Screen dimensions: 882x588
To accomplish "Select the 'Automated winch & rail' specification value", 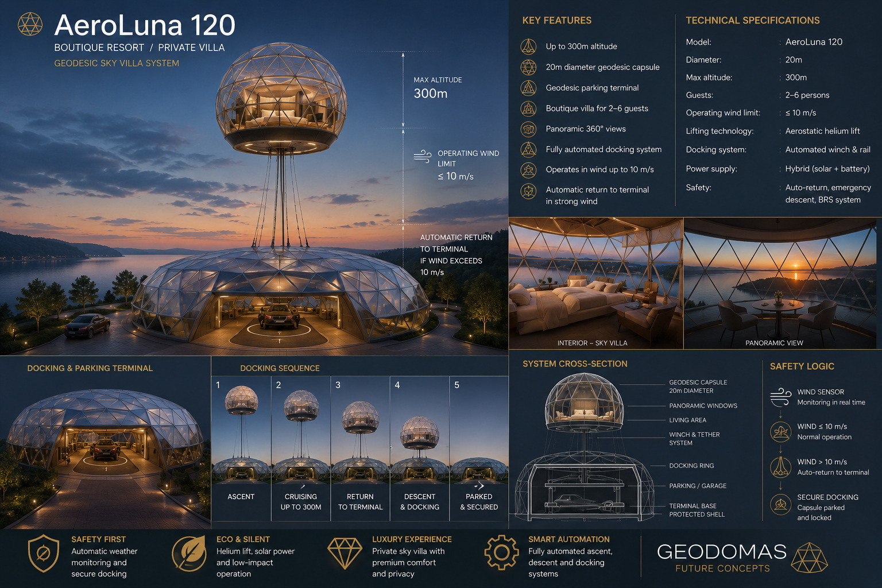I will (828, 149).
